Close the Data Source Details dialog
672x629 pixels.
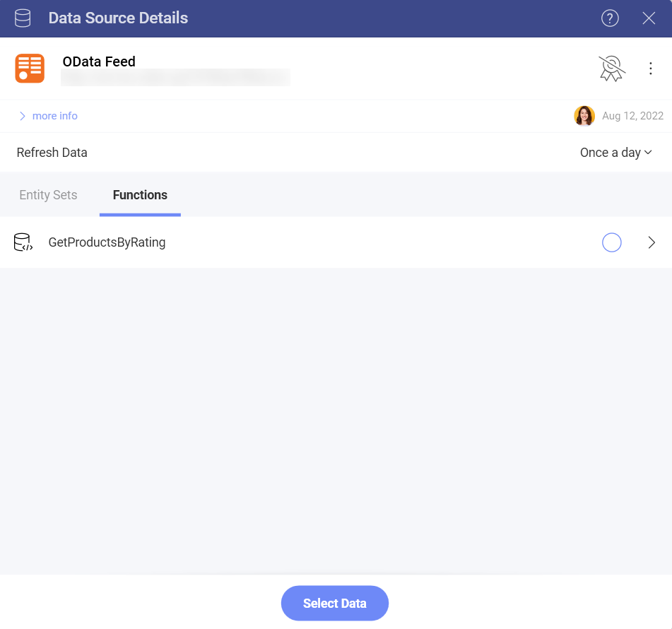(649, 18)
